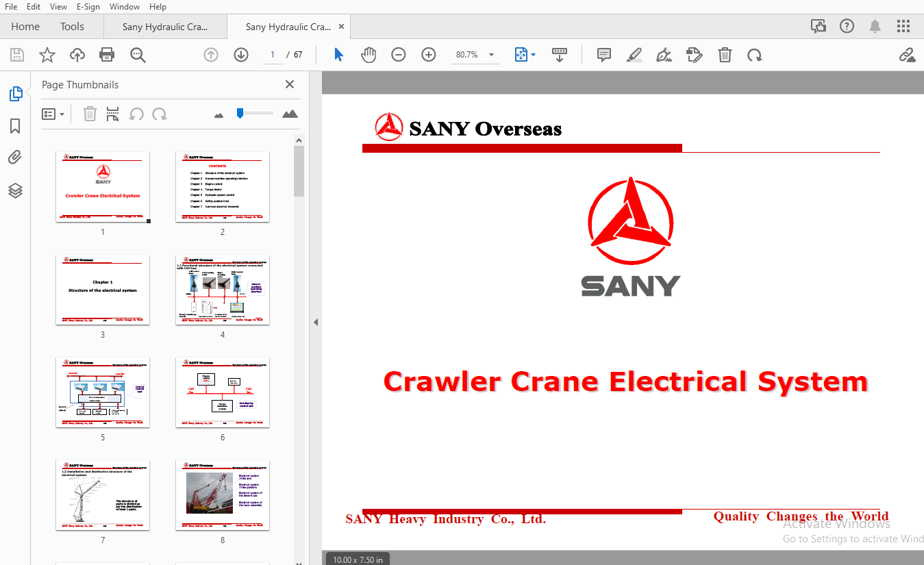Enable scrolling read mode icon
The width and height of the screenshot is (924, 565).
[560, 55]
